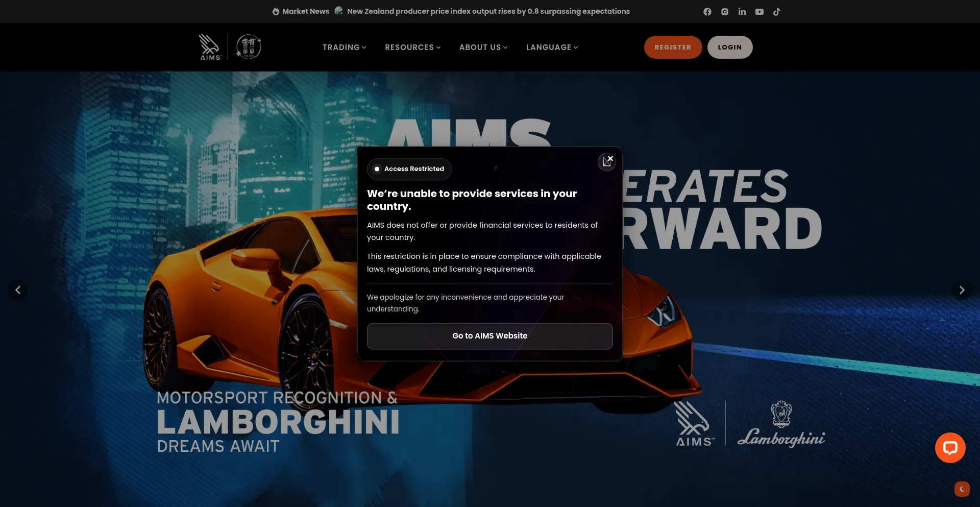This screenshot has height=507, width=980.
Task: Toggle dark mode moon button
Action: click(962, 489)
